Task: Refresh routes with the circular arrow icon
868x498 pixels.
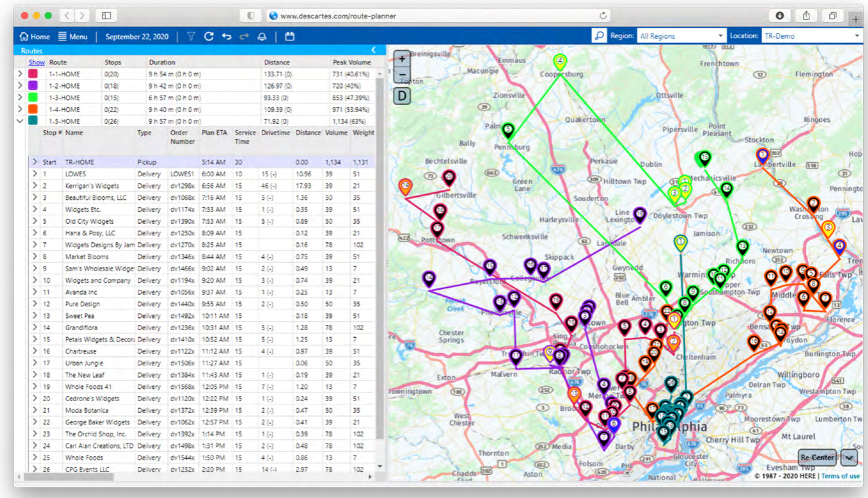Action: coord(209,36)
